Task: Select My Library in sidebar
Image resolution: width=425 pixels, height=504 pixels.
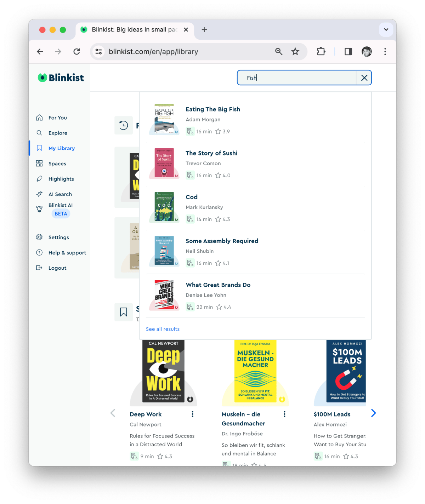Action: coord(61,148)
